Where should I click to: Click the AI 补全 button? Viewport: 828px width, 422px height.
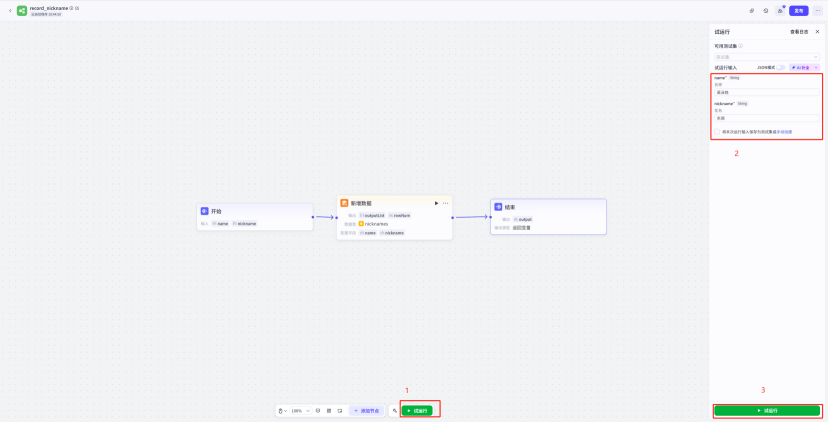coord(801,68)
